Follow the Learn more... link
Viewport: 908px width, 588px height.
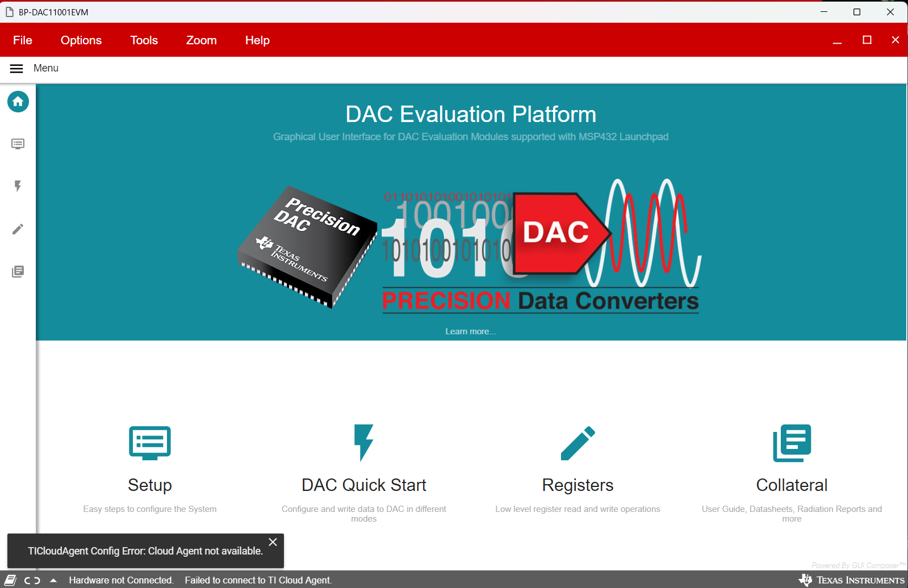click(x=471, y=331)
